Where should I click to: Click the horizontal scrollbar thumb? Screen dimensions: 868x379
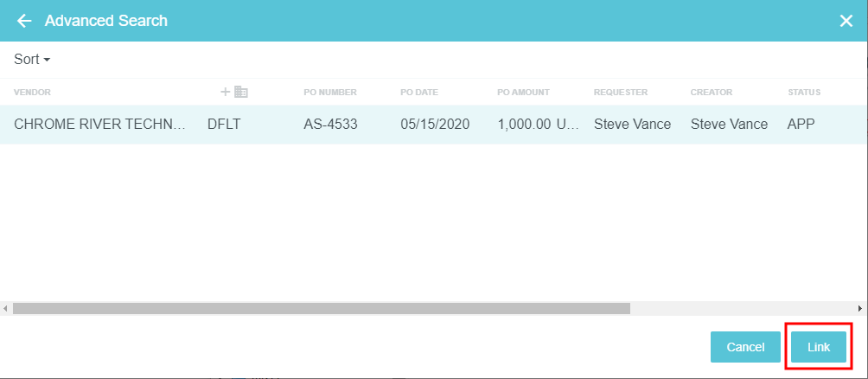point(321,308)
